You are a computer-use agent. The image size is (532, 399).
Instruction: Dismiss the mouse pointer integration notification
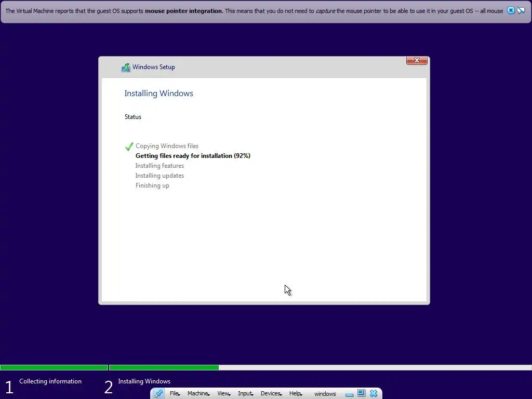pyautogui.click(x=511, y=10)
